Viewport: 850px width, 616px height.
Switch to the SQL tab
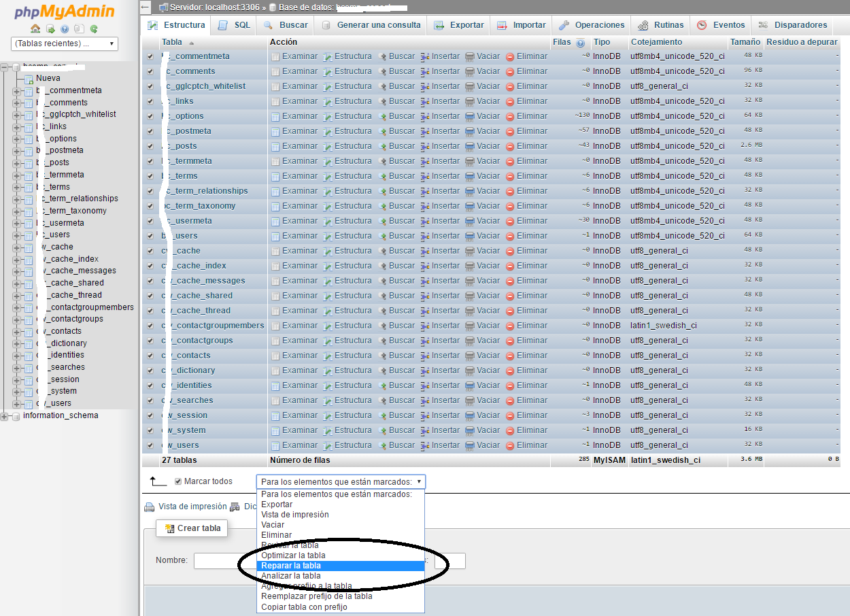click(x=234, y=25)
